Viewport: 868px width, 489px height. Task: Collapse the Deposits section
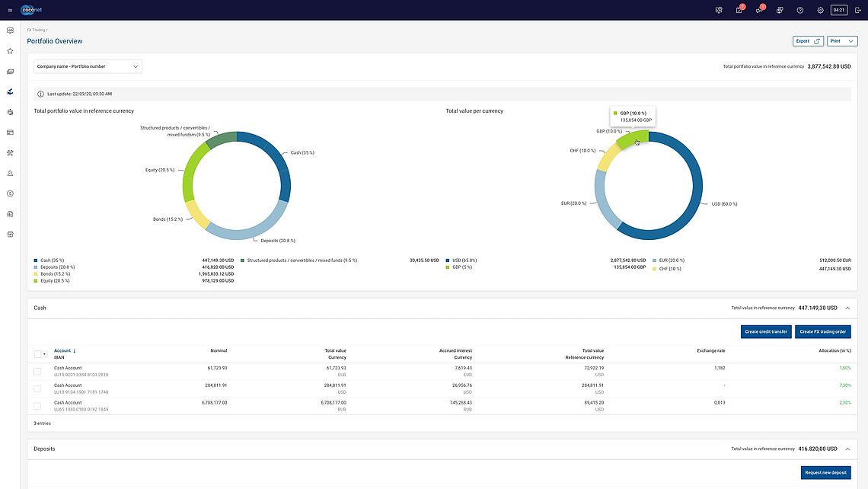847,449
